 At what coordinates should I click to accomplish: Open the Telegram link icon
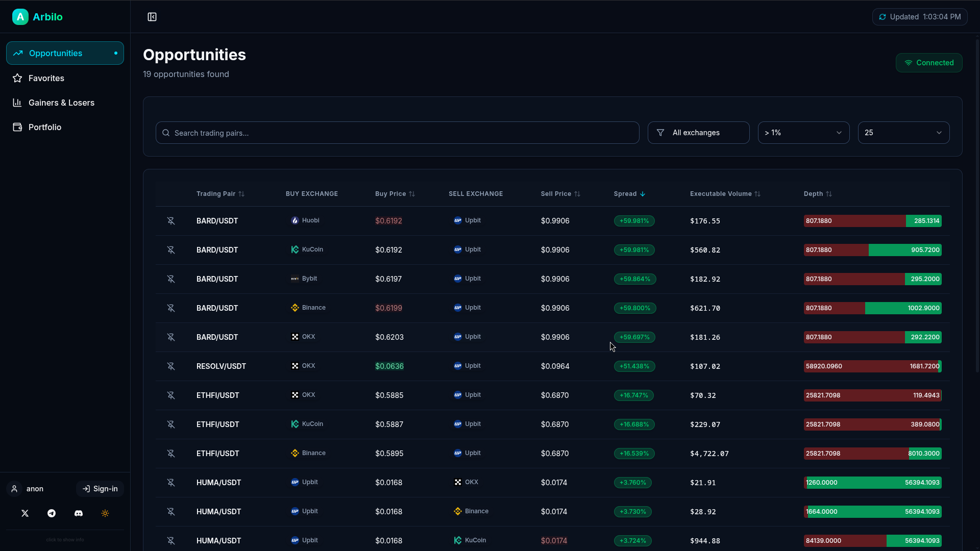[x=52, y=513]
